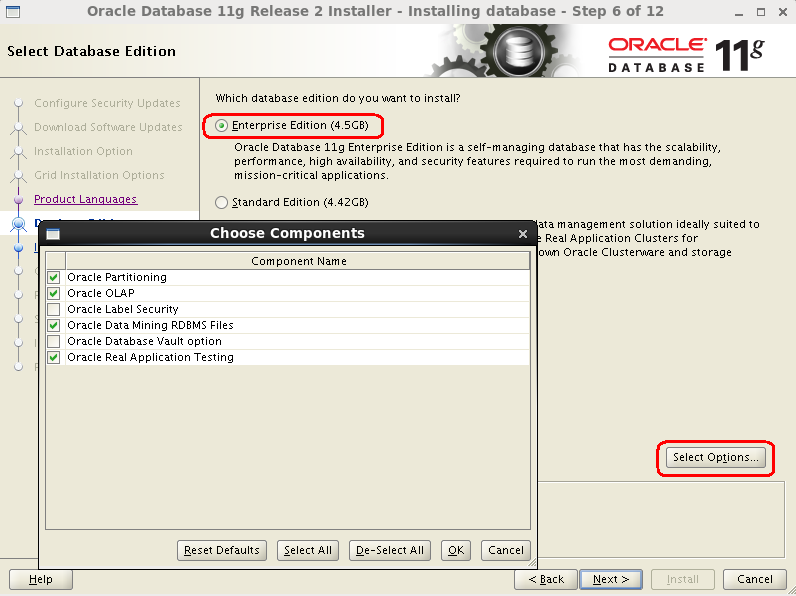This screenshot has width=796, height=596.
Task: Click the Choose Components window menu icon
Action: click(53, 234)
